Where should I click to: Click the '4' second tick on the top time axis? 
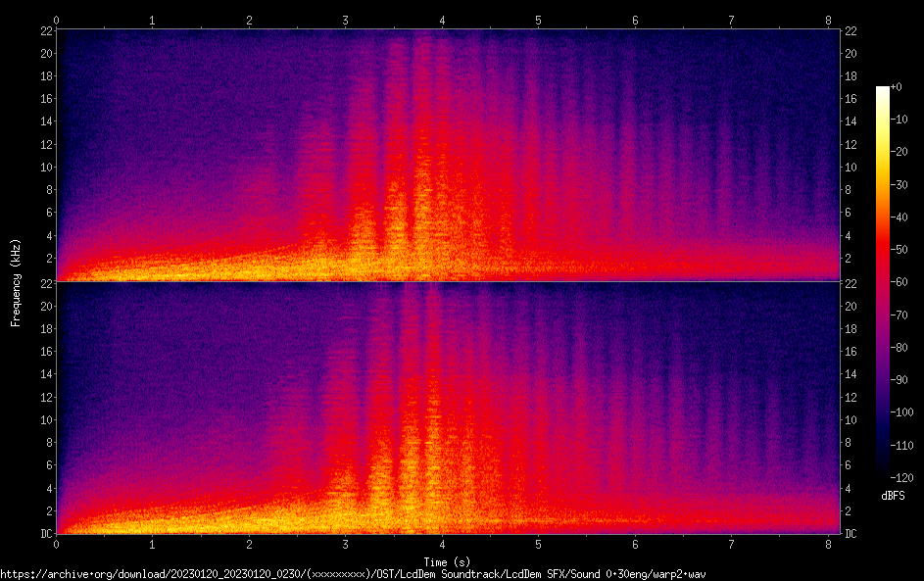click(442, 20)
